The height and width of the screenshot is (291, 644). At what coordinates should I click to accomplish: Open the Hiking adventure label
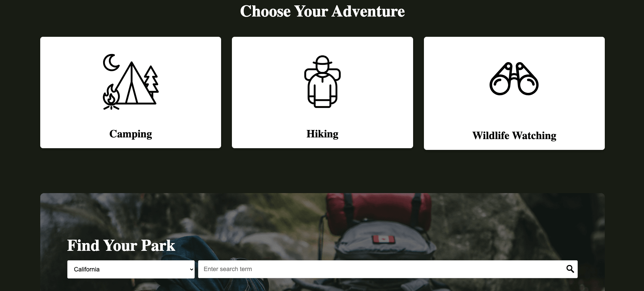[322, 134]
